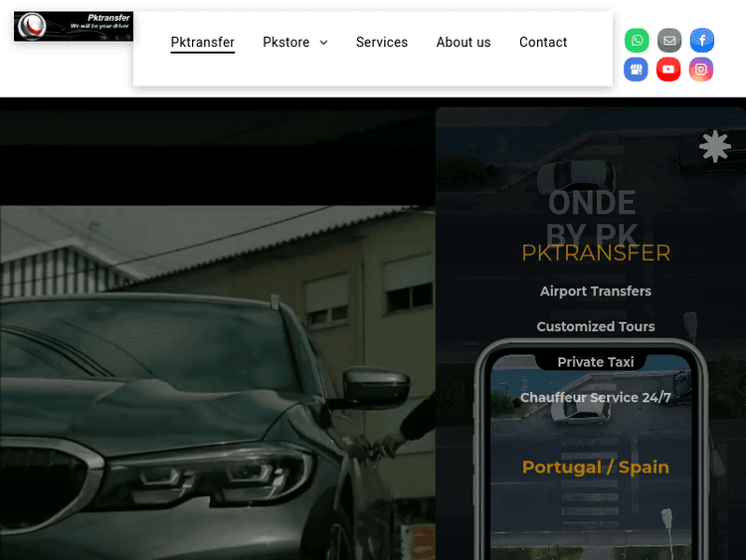Viewport: 746px width, 560px height.
Task: Navigate to About us page
Action: point(464,43)
